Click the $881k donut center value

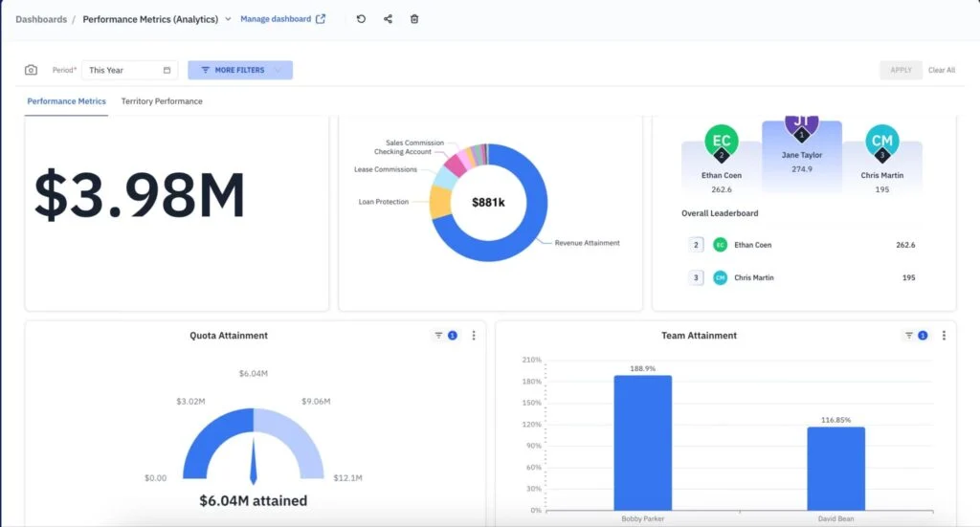pos(488,203)
